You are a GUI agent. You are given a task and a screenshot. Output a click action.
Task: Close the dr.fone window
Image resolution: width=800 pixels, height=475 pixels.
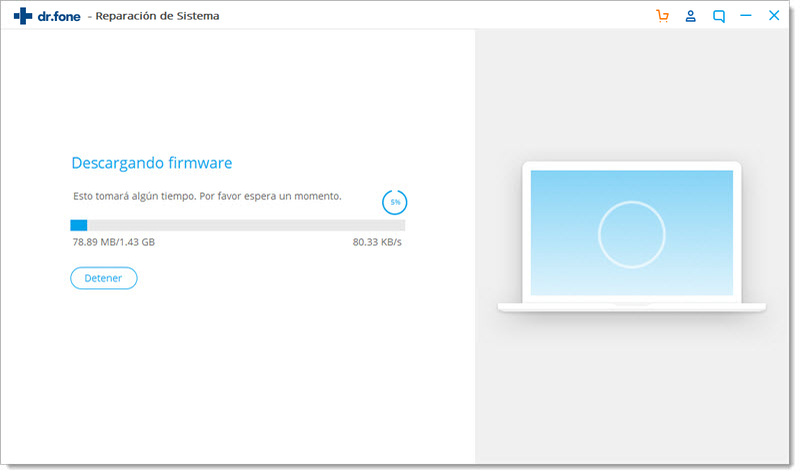point(774,15)
